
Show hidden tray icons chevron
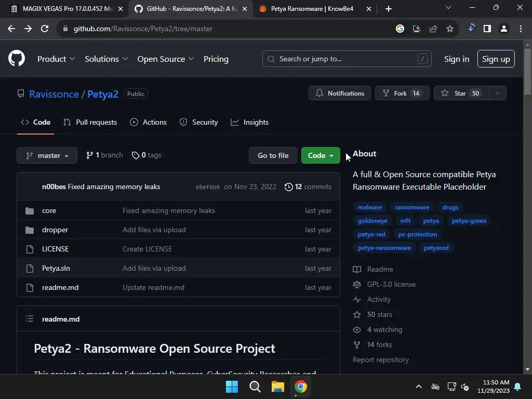click(419, 387)
